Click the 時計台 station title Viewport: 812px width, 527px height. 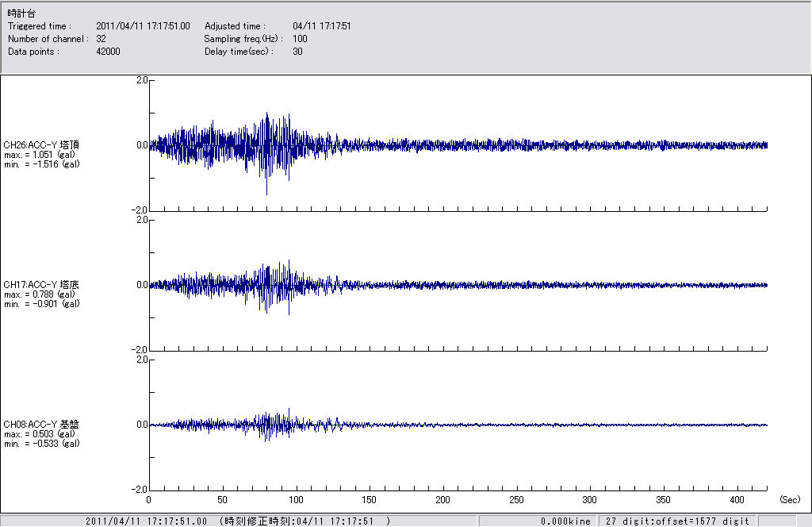pos(21,13)
